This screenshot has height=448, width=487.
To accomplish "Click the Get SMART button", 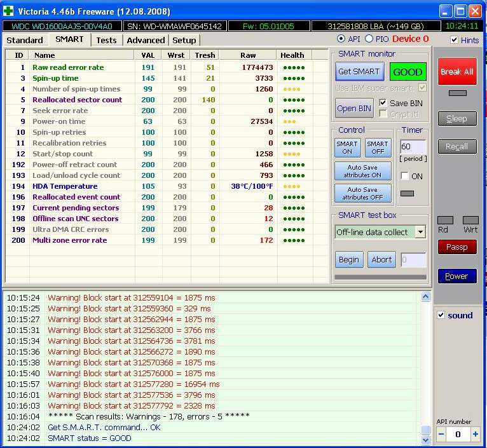I will click(x=359, y=71).
